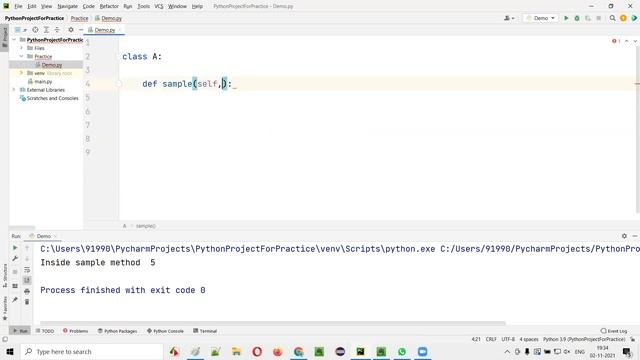Open the File menu
This screenshot has height=360, width=640.
tap(18, 6)
